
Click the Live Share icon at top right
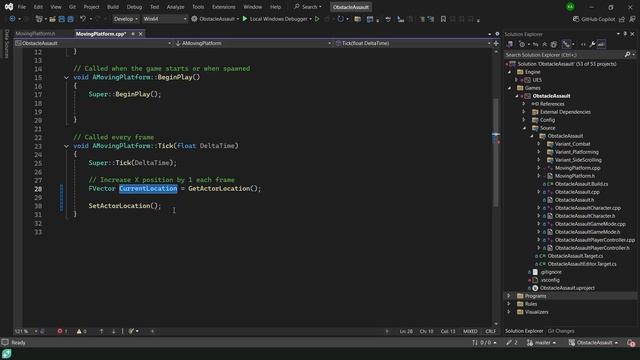tap(622, 19)
